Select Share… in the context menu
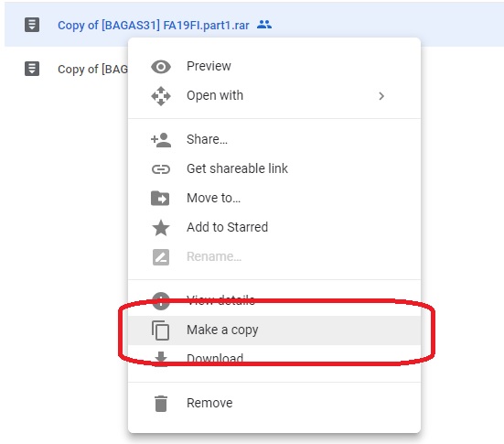504x444 pixels. pos(274,140)
